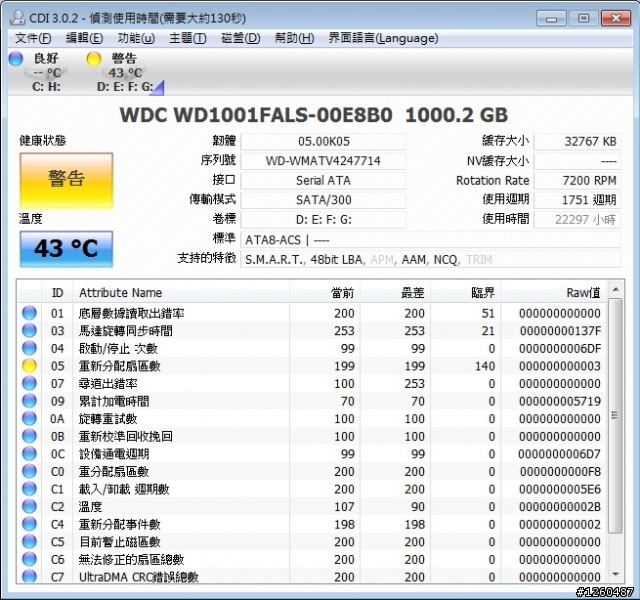Click the supported features field S.M.A.R.T.
The image size is (640, 600).
click(431, 260)
